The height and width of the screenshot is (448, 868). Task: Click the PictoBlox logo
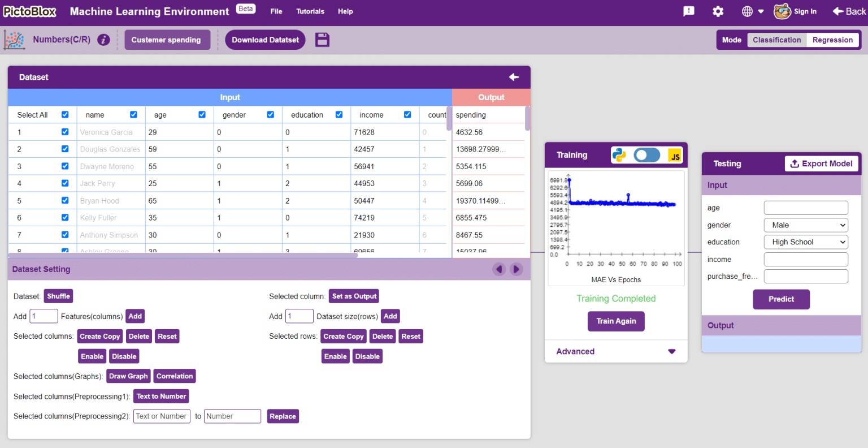point(29,11)
